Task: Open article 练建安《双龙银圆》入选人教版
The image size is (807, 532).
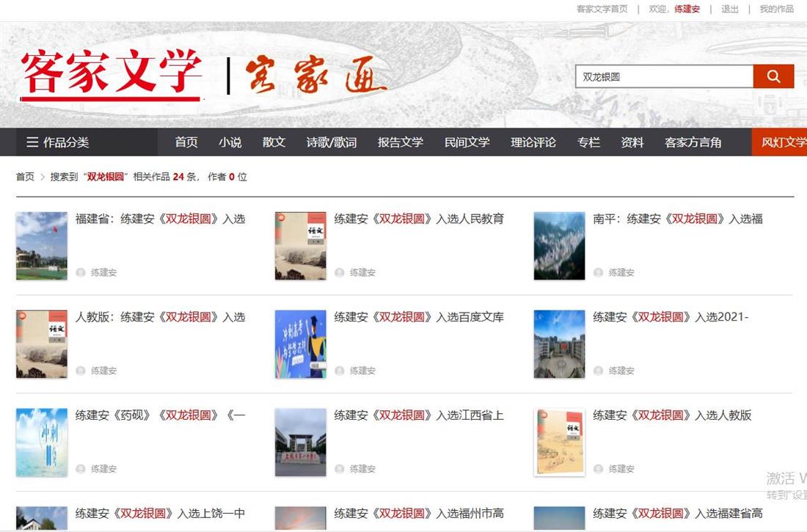Action: click(672, 415)
